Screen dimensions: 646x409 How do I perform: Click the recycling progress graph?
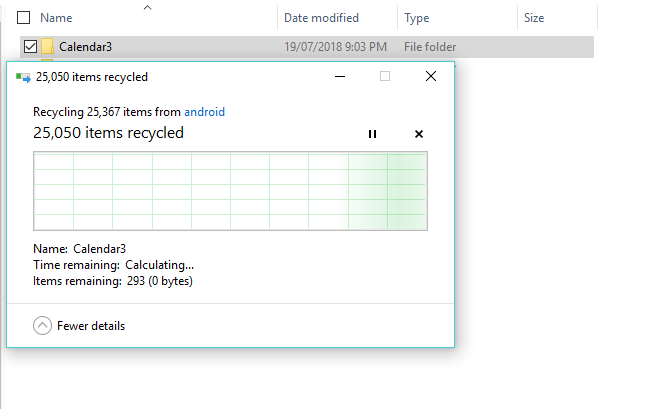tap(230, 191)
